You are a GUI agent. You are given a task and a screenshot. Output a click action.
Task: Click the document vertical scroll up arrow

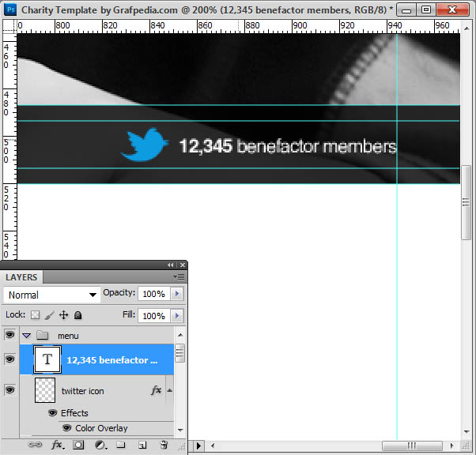point(467,28)
